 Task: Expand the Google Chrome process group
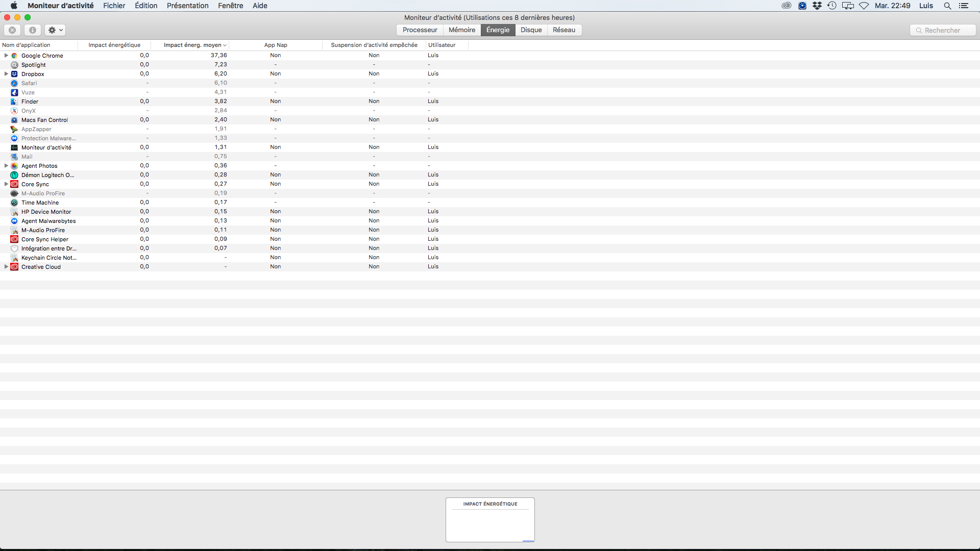click(6, 56)
